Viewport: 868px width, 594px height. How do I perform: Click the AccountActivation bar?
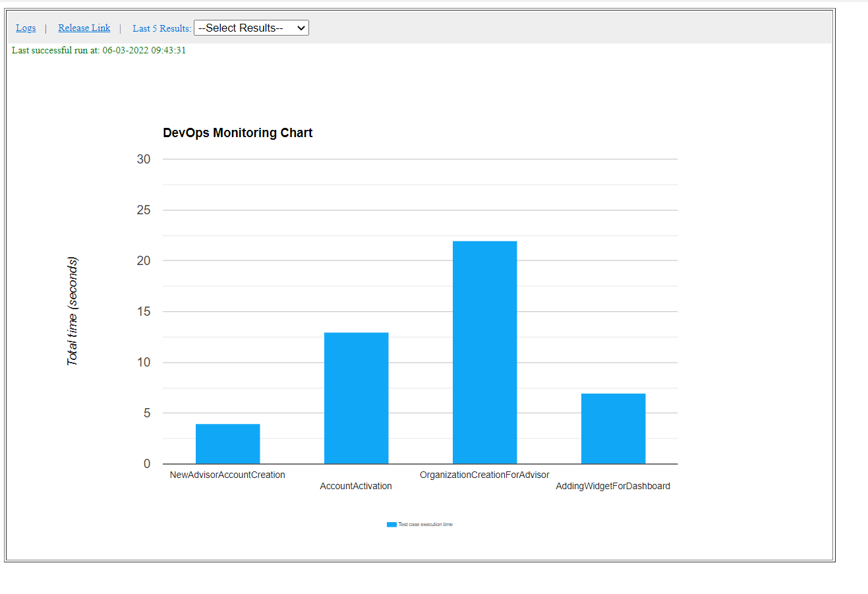click(357, 398)
